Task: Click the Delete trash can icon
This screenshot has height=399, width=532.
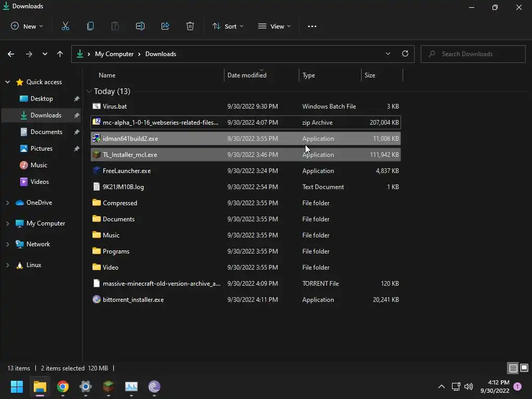Action: (x=190, y=26)
